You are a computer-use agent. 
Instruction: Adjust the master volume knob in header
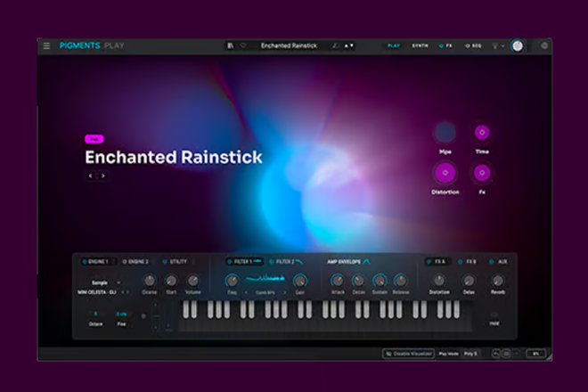(x=518, y=45)
